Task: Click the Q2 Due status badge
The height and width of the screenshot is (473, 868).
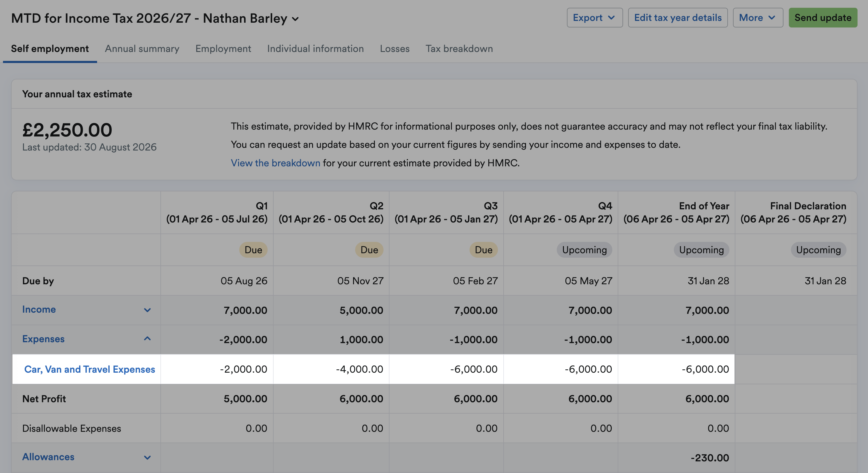Action: click(369, 250)
